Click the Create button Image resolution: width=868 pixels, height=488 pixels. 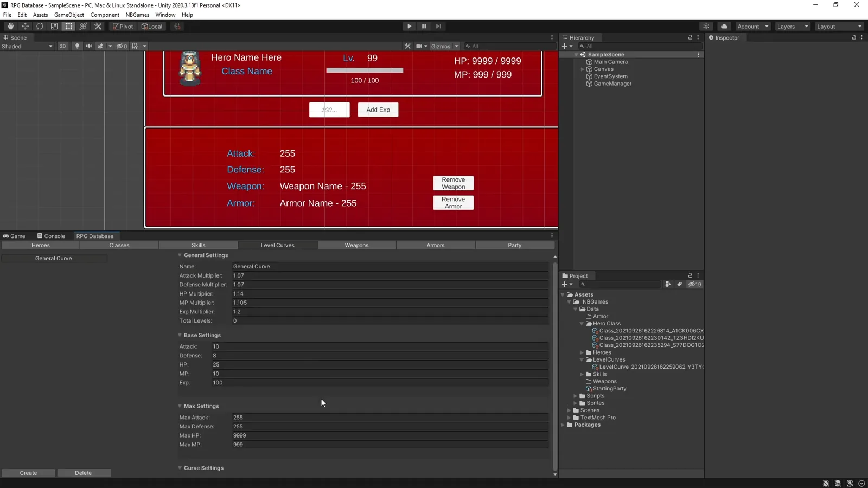click(x=28, y=473)
